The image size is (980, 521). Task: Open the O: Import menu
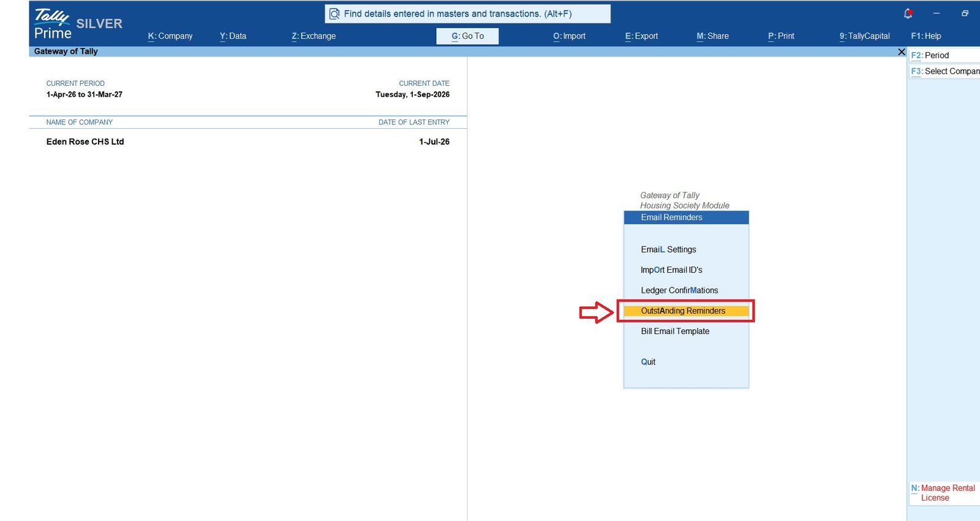pos(569,36)
